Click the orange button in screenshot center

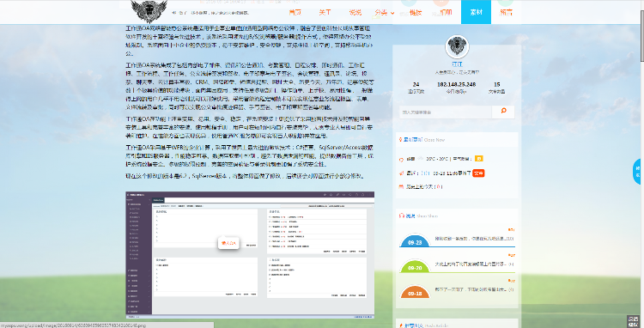pos(228,243)
